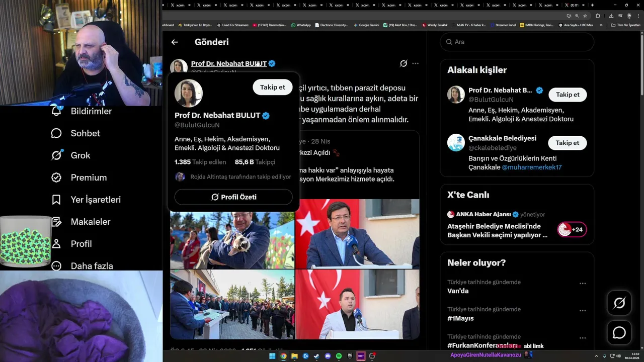Open crowd ceremony photo in post
Image resolution: width=644 pixels, height=362 pixels.
point(232,305)
